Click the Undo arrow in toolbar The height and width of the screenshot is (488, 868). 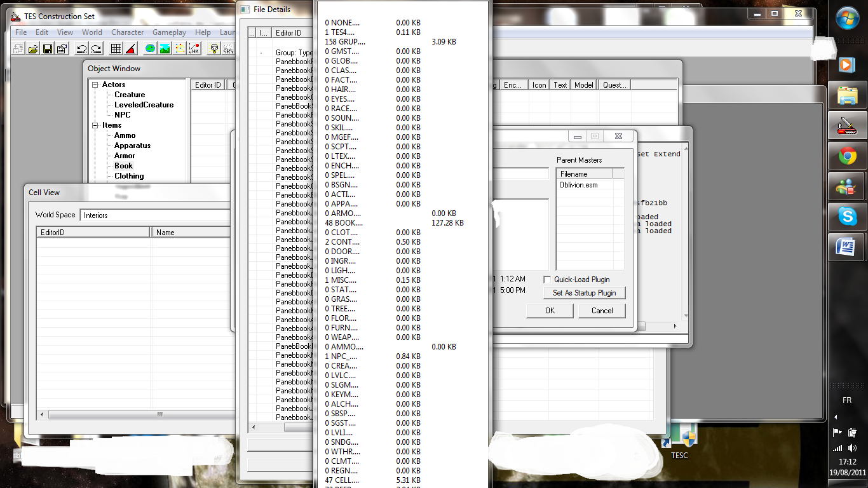tap(81, 48)
